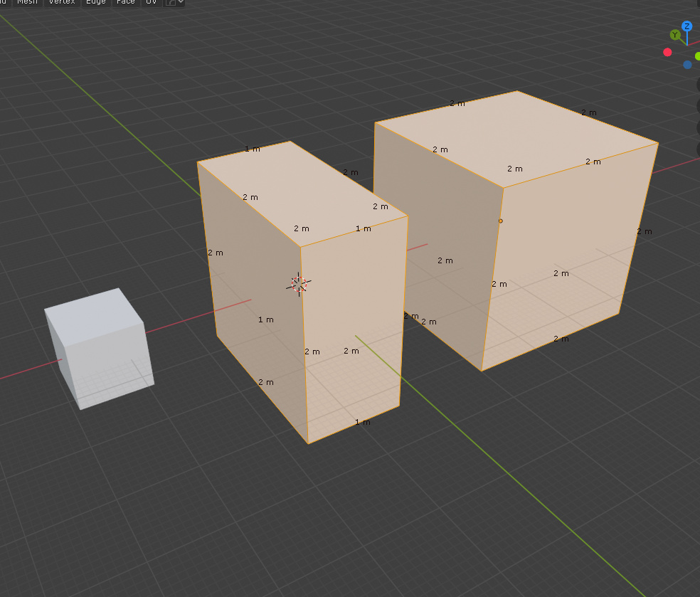Click the Z axis on the navigation gizmo
The width and height of the screenshot is (700, 597).
coord(687,26)
